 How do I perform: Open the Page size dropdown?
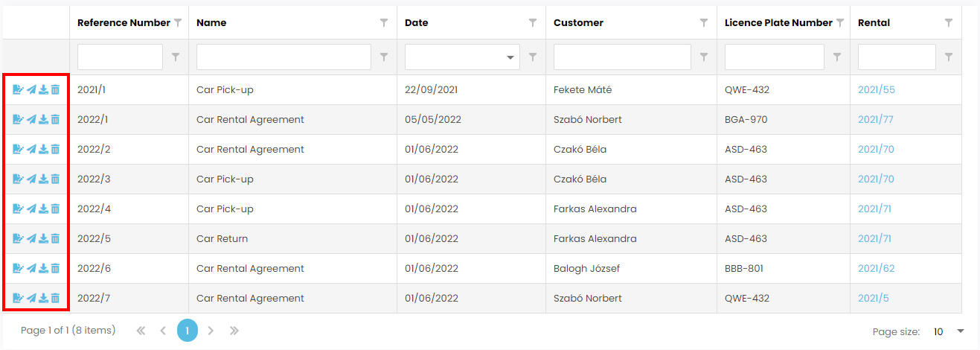[x=948, y=331]
